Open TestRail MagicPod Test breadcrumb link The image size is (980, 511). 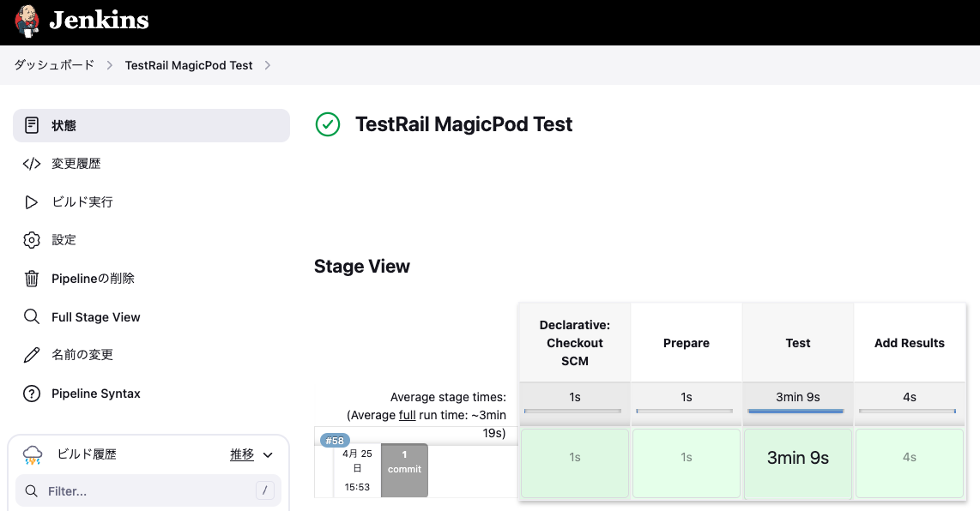tap(189, 65)
